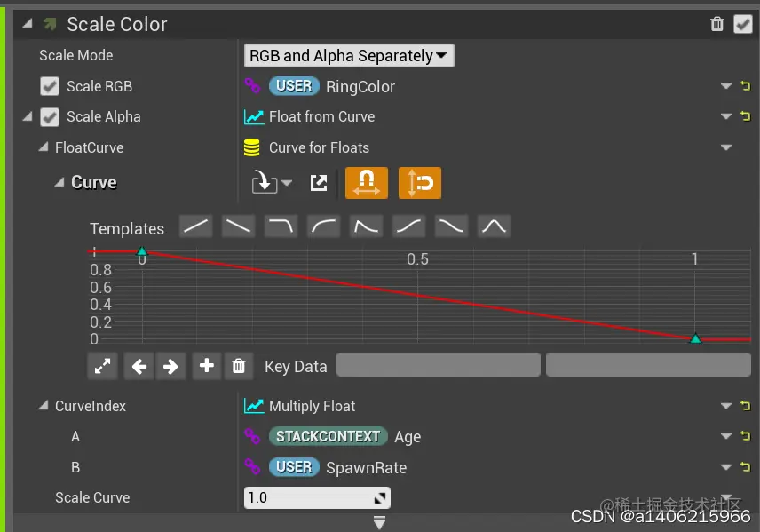Apply the bell-shaped curve template
Screen dimensions: 760x532
[495, 226]
